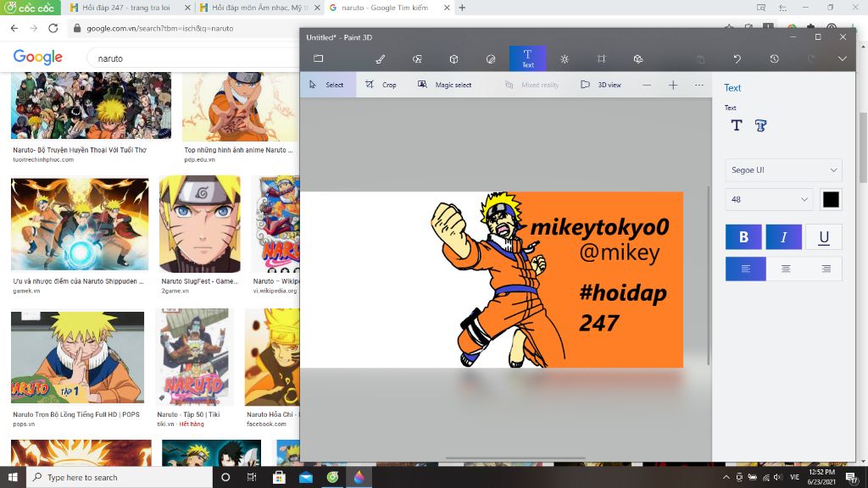
Task: Open Naruto Trọn Bộ Lồng Tiếng result
Action: coord(77,357)
